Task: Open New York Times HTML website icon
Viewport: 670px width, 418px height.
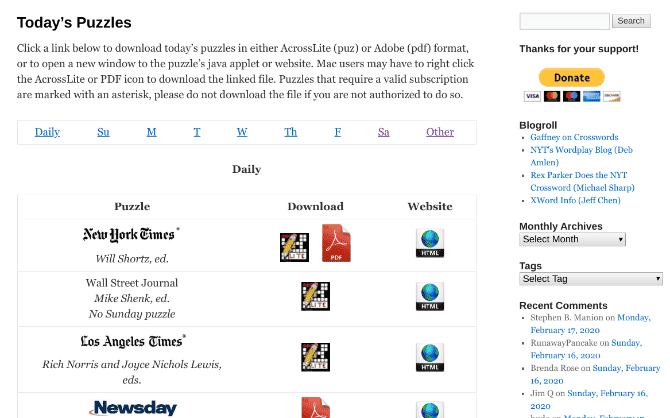Action: click(430, 244)
